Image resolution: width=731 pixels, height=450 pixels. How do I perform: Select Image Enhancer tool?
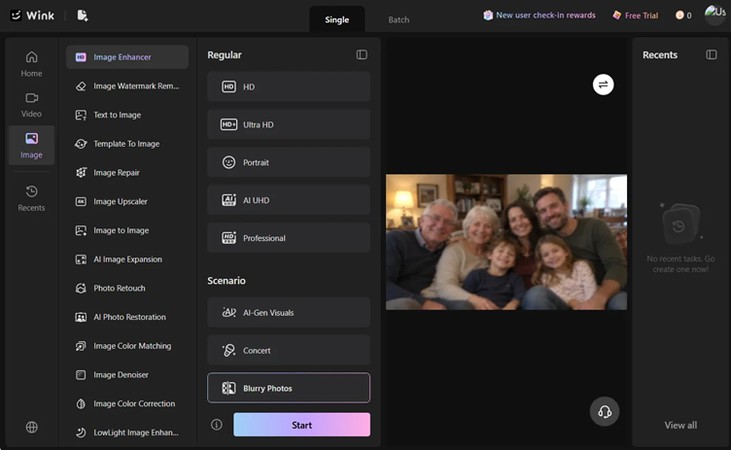[127, 57]
